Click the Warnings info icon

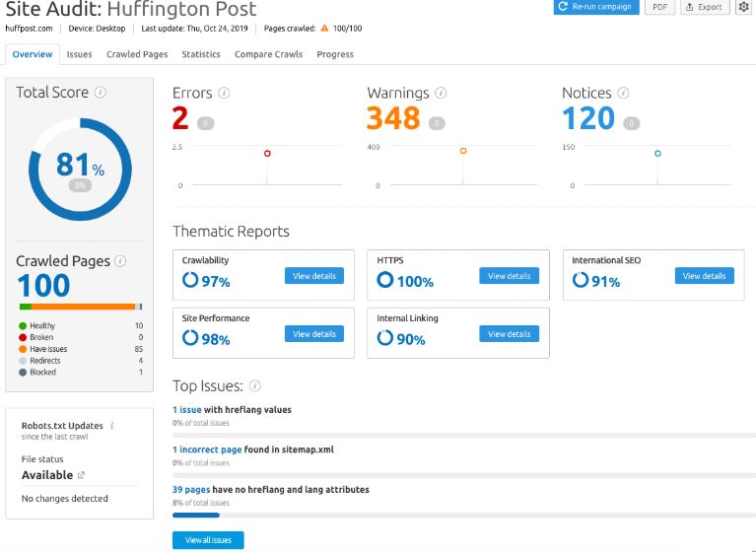(441, 93)
